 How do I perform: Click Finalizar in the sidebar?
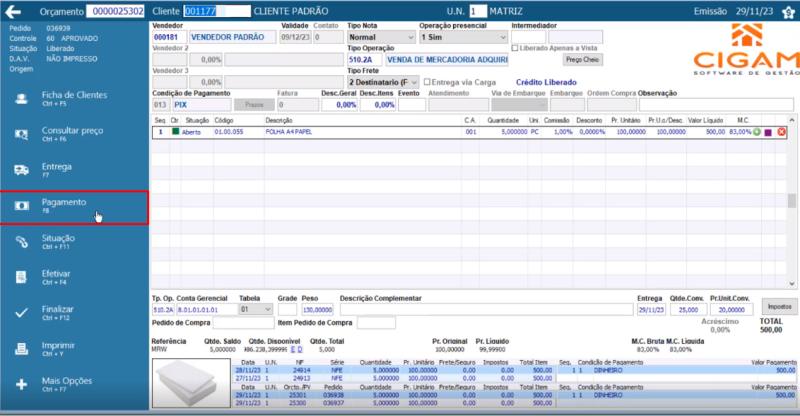(x=58, y=313)
